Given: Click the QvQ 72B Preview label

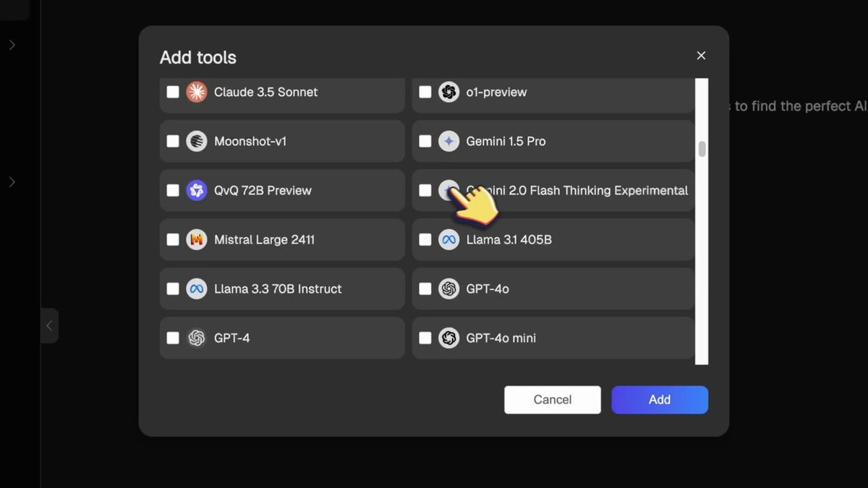Looking at the screenshot, I should [263, 190].
